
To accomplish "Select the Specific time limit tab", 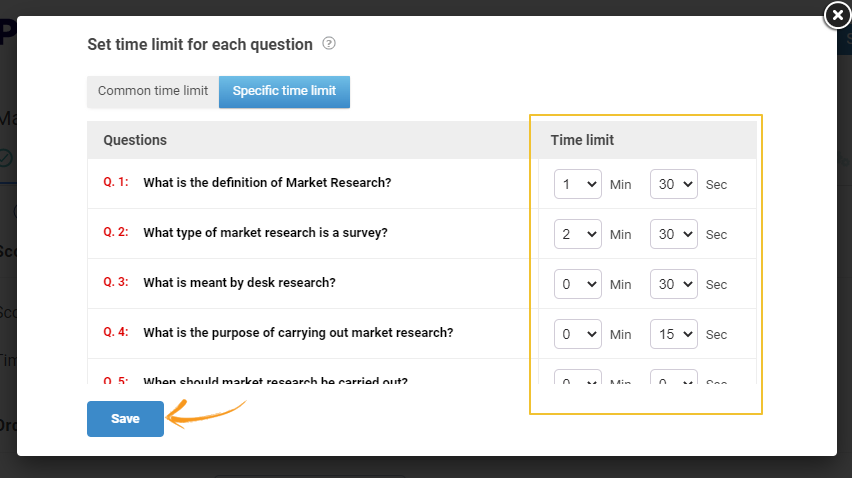I will pyautogui.click(x=284, y=91).
